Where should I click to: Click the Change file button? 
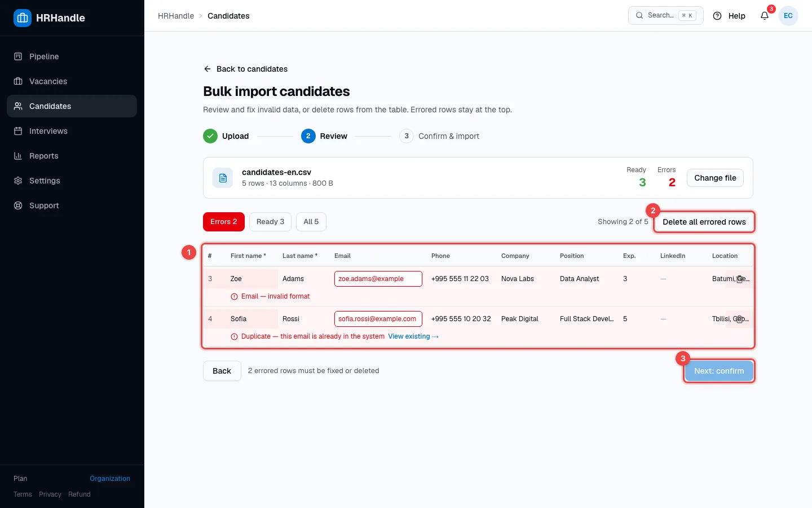[715, 178]
